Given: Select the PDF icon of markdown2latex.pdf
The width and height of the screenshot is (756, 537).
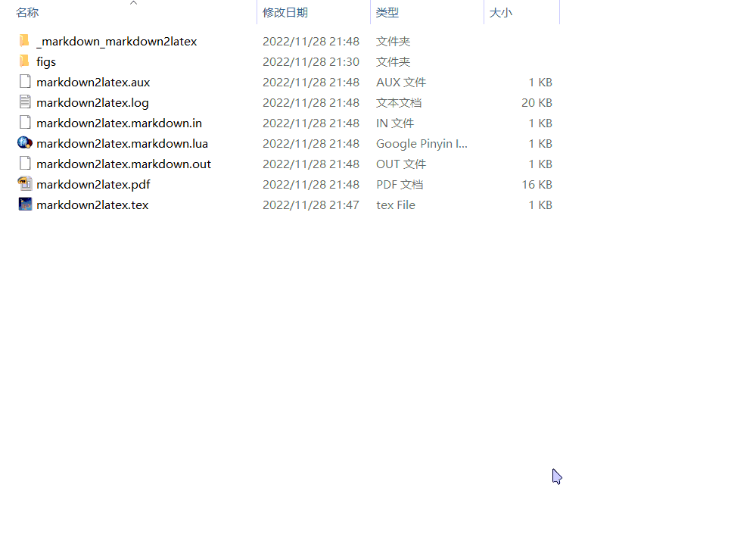Looking at the screenshot, I should click(24, 184).
